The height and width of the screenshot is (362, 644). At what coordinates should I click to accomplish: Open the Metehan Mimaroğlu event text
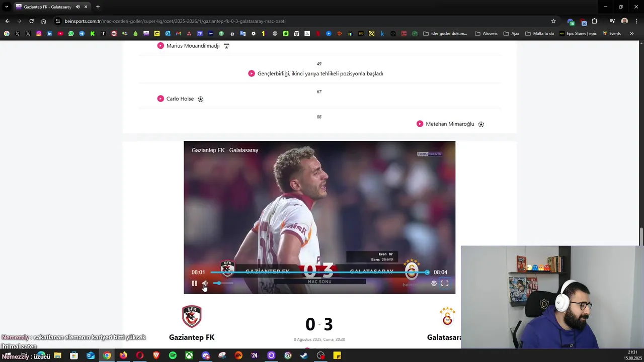(x=450, y=124)
